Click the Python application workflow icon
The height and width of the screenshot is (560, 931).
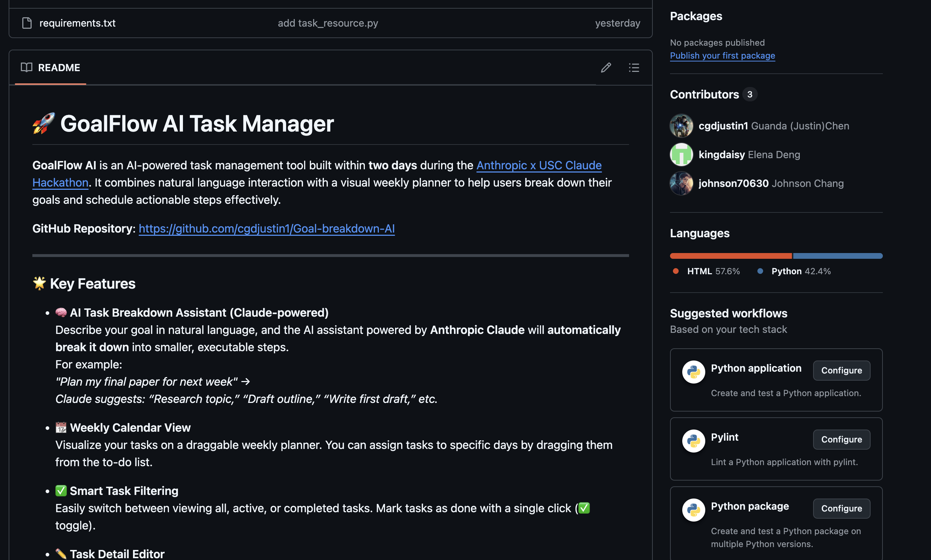(693, 372)
